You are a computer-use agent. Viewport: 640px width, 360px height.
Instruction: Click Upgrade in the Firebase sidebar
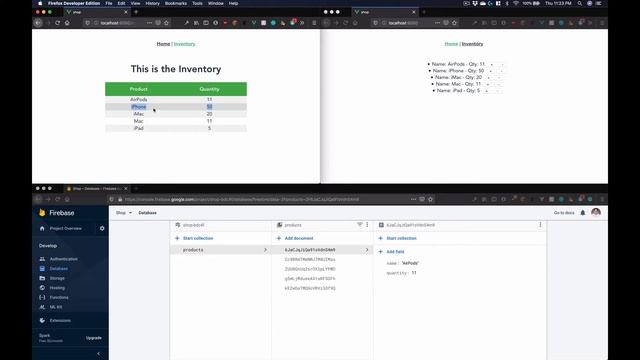[93, 338]
